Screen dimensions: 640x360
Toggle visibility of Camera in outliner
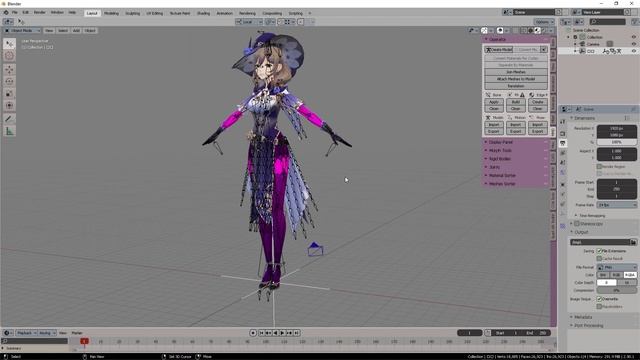634,44
